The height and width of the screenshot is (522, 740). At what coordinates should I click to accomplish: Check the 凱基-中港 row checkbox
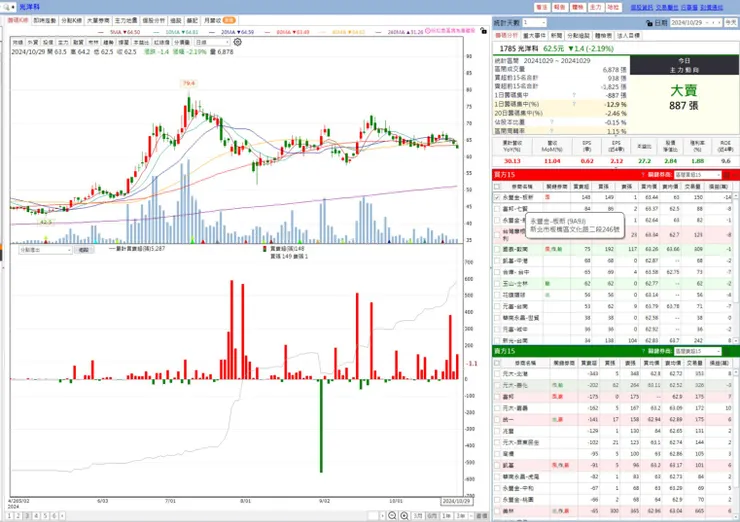point(497,261)
